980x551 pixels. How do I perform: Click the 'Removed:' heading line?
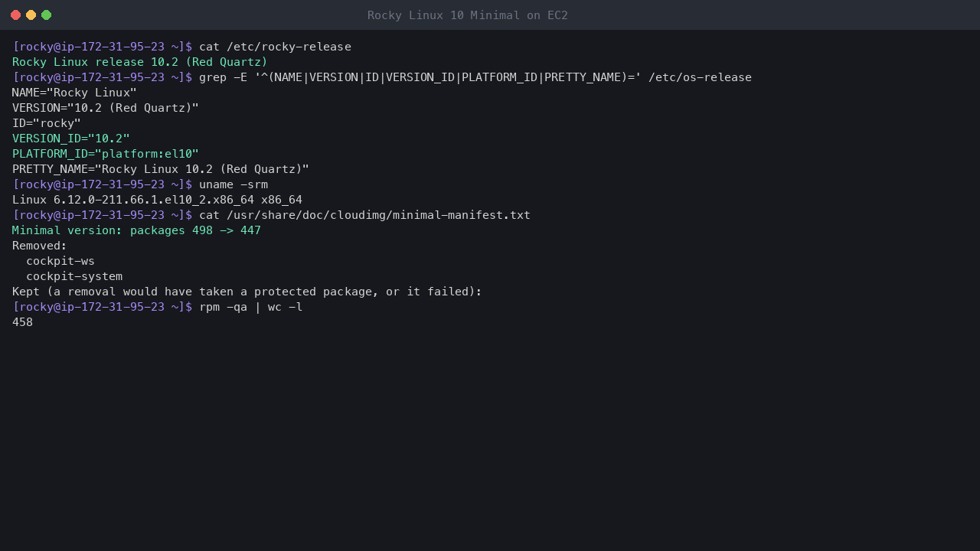(40, 246)
